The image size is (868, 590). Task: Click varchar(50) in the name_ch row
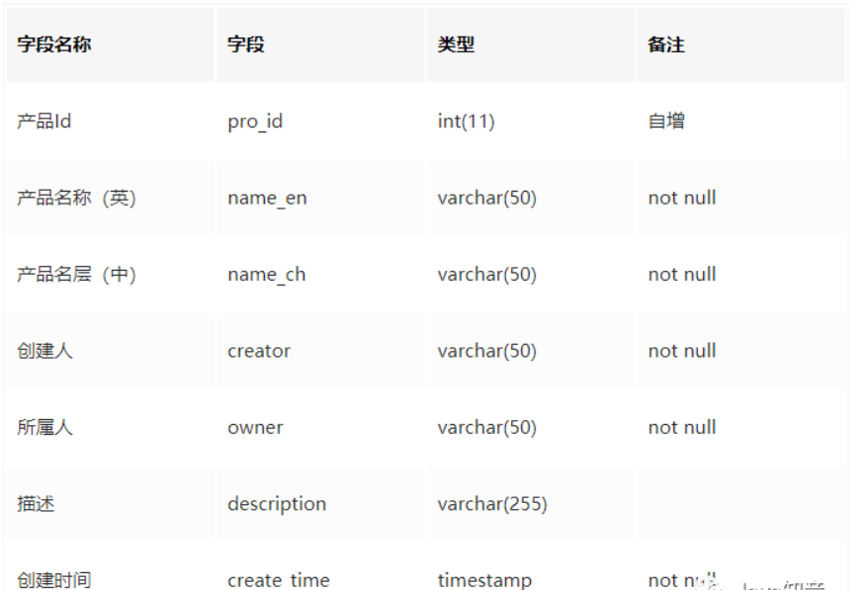pyautogui.click(x=531, y=274)
